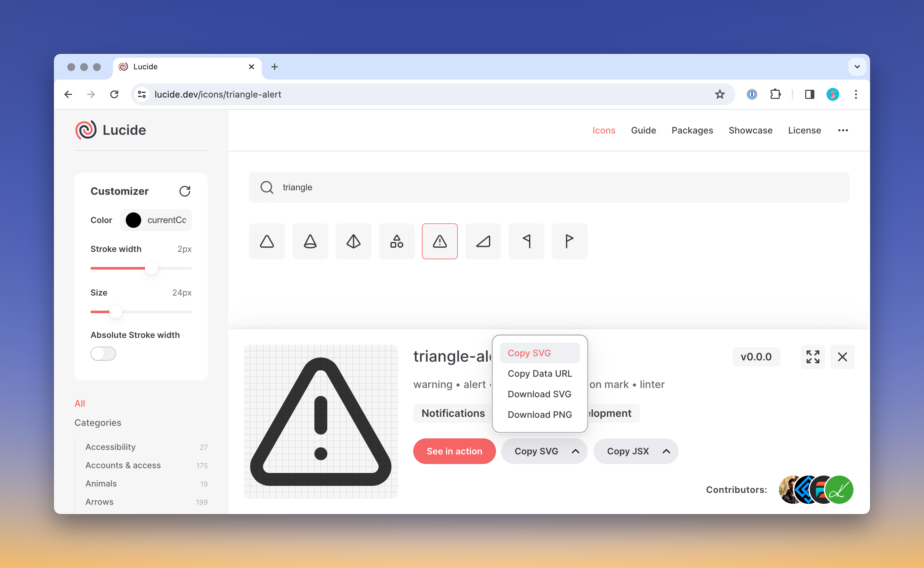Open the overflow menu beside License
Image resolution: width=924 pixels, height=568 pixels.
(x=843, y=130)
